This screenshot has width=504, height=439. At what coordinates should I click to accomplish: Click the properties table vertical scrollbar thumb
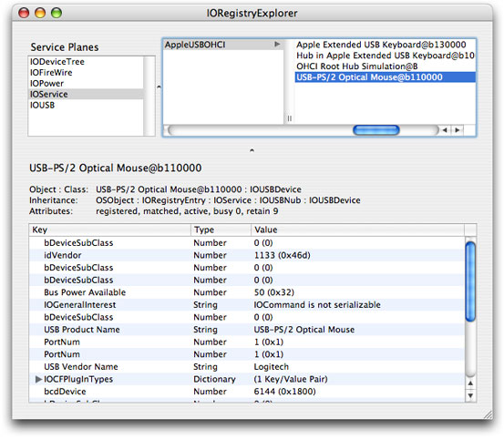pyautogui.click(x=470, y=281)
